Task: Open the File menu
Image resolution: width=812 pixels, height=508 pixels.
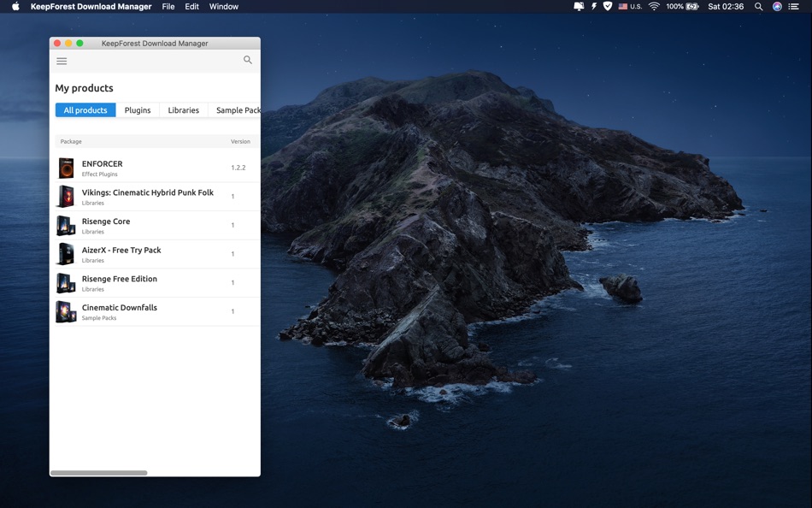Action: (x=168, y=7)
